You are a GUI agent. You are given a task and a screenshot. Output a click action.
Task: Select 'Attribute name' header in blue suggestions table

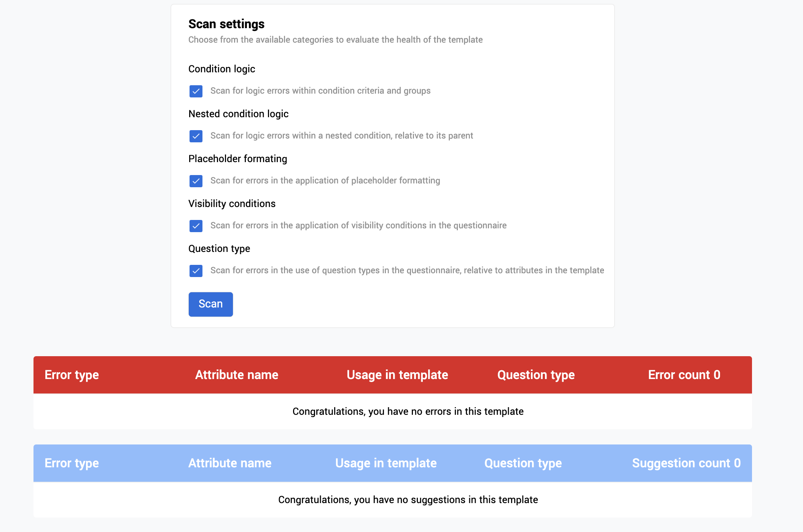pos(230,463)
